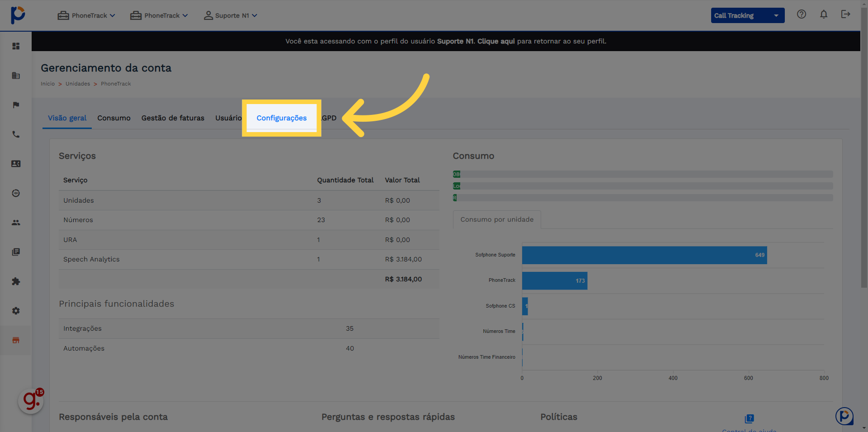Open the contact card icon in sidebar
Image resolution: width=868 pixels, height=432 pixels.
click(16, 164)
